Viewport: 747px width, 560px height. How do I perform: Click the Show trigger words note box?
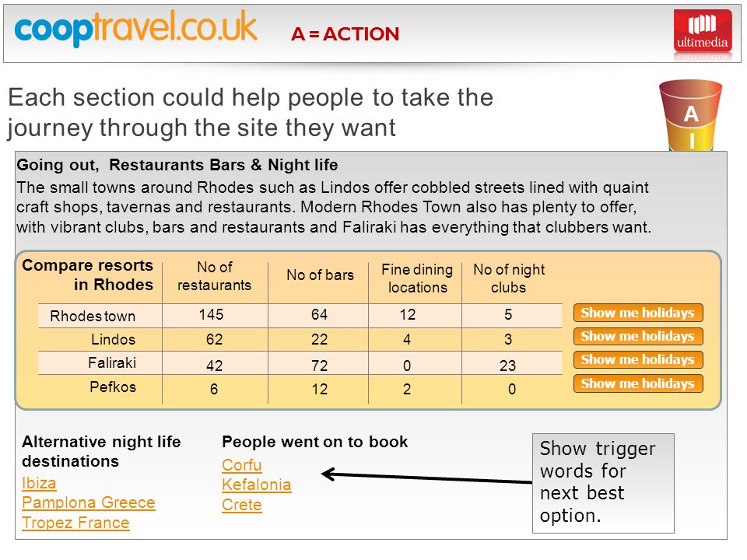click(603, 483)
